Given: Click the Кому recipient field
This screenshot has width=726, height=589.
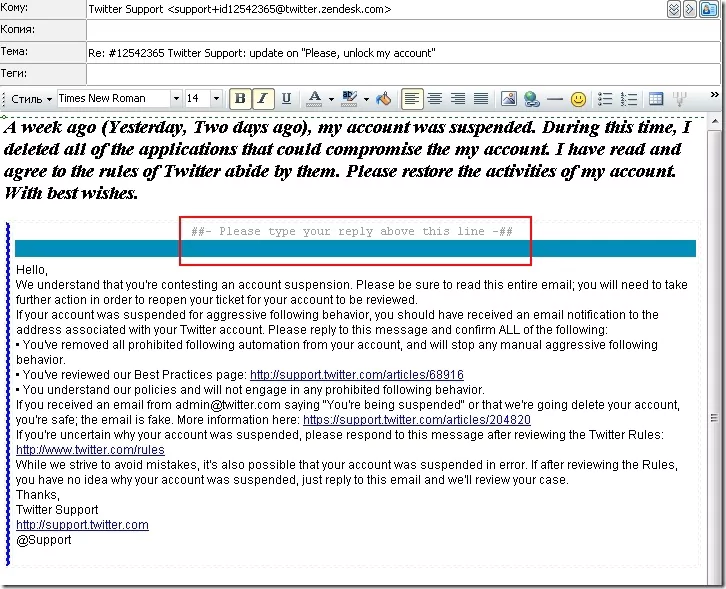Looking at the screenshot, I should (375, 9).
